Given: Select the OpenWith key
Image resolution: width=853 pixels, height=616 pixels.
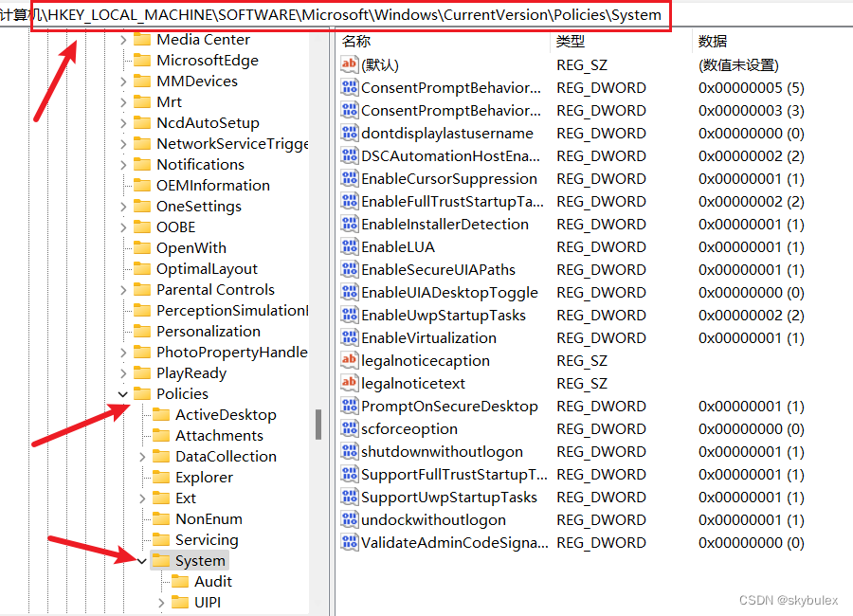Looking at the screenshot, I should click(191, 247).
